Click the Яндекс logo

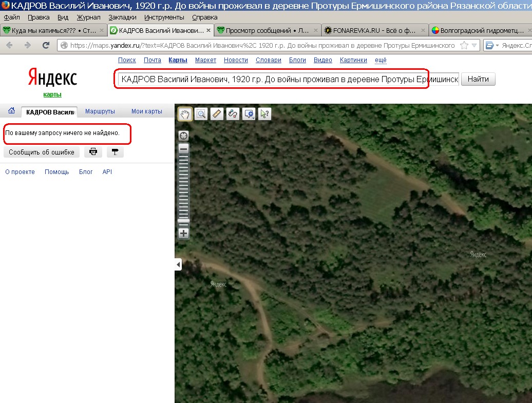(52, 77)
